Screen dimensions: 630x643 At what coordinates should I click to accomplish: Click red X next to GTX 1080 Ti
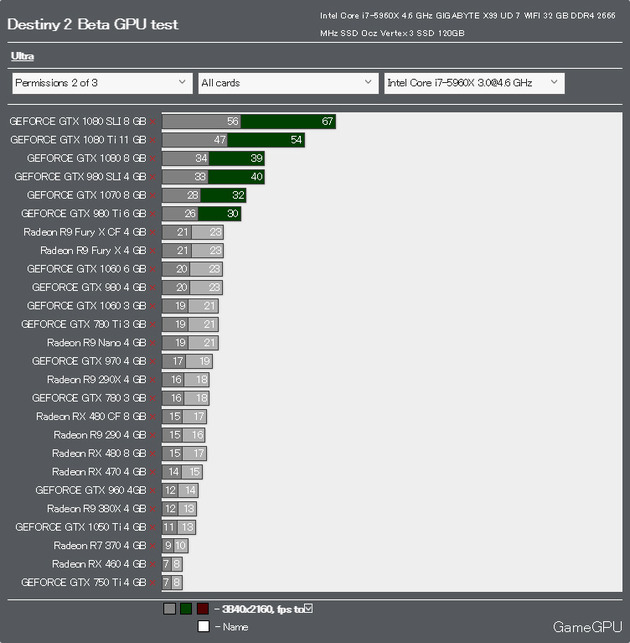pos(153,140)
